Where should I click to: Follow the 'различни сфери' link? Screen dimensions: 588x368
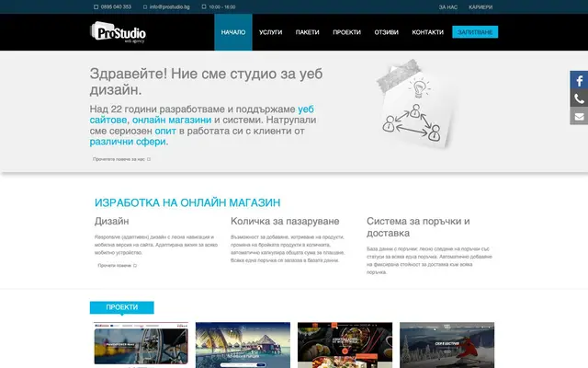point(128,142)
